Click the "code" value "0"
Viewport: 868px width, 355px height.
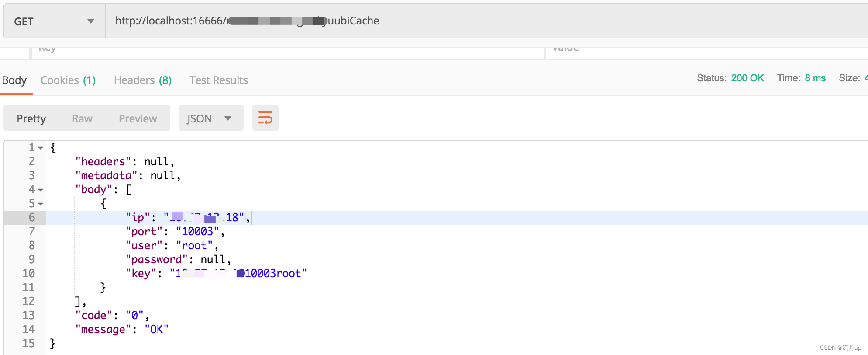pos(135,316)
